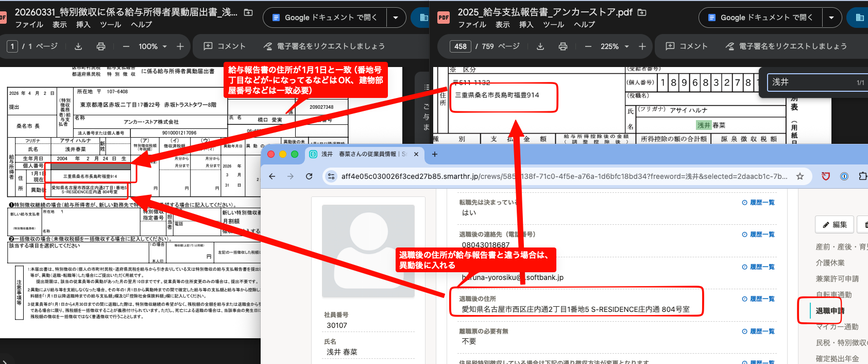Zoom out in the left PDF viewer
The image size is (868, 364).
pos(126,46)
